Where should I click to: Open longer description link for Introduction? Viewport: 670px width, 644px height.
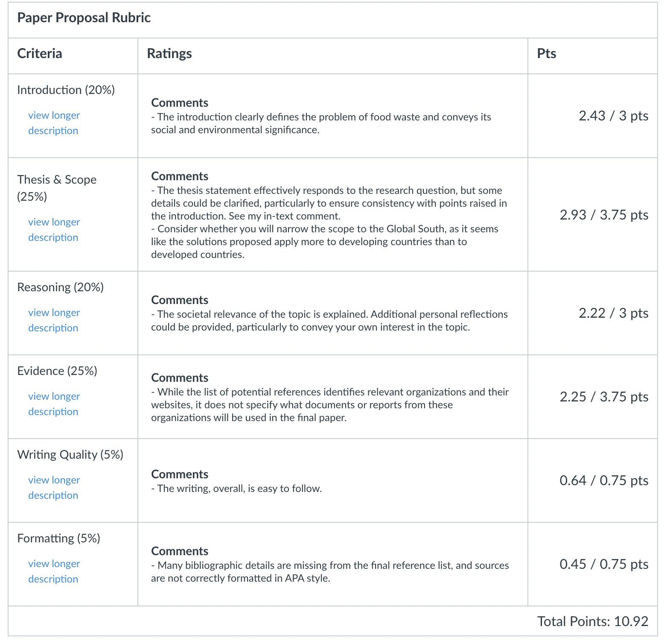[54, 123]
